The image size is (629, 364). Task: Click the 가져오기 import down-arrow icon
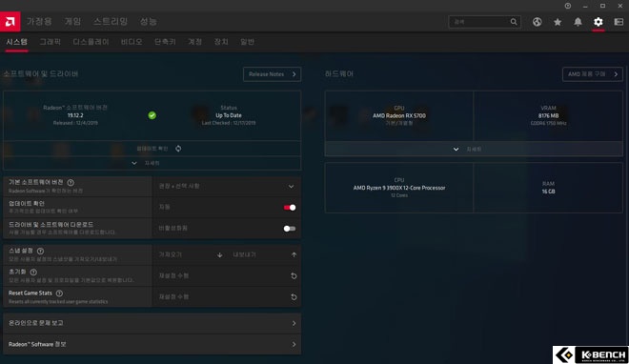219,255
